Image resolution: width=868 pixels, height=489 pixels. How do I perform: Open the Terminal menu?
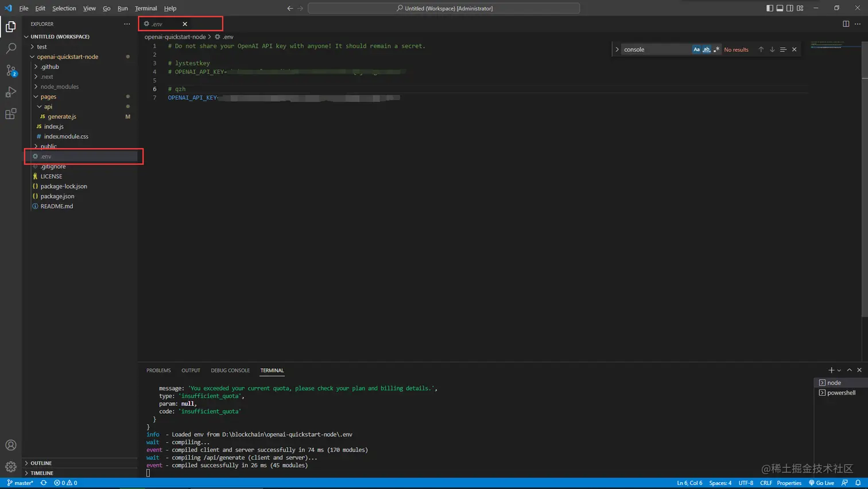click(x=146, y=8)
